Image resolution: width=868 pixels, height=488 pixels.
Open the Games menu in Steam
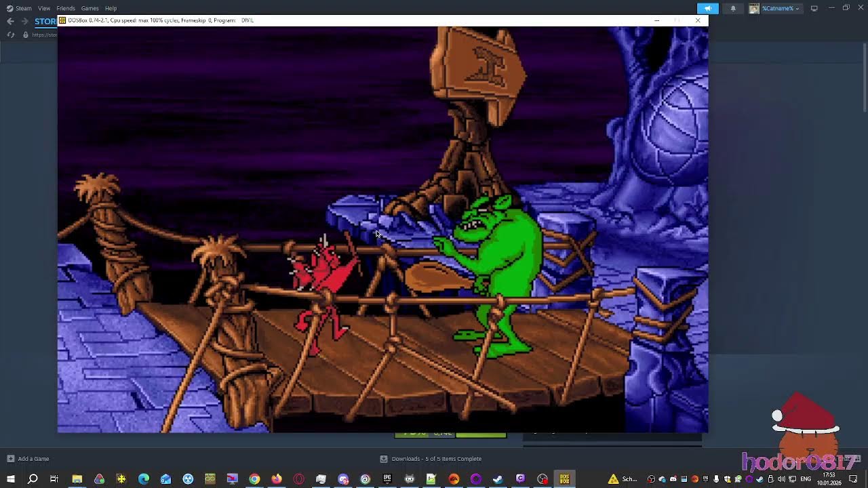(90, 8)
